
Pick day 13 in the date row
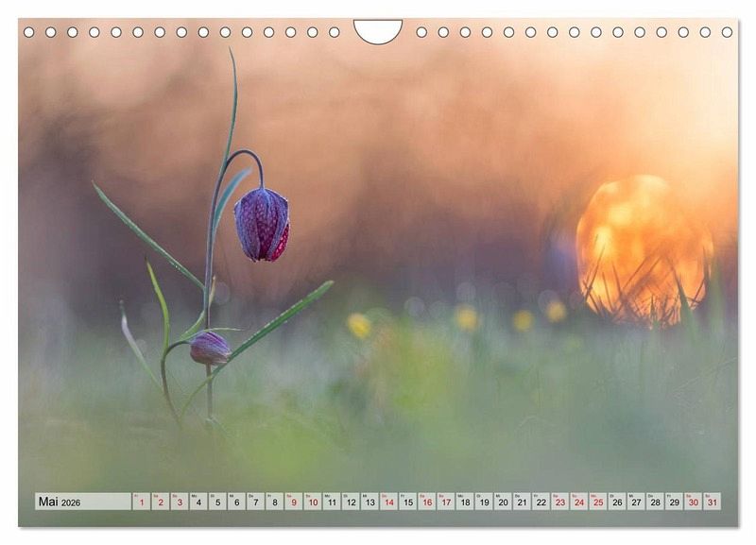click(369, 502)
